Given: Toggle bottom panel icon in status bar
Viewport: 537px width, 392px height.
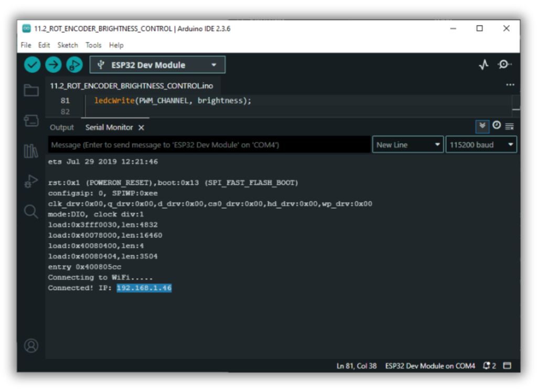Looking at the screenshot, I should tap(507, 366).
